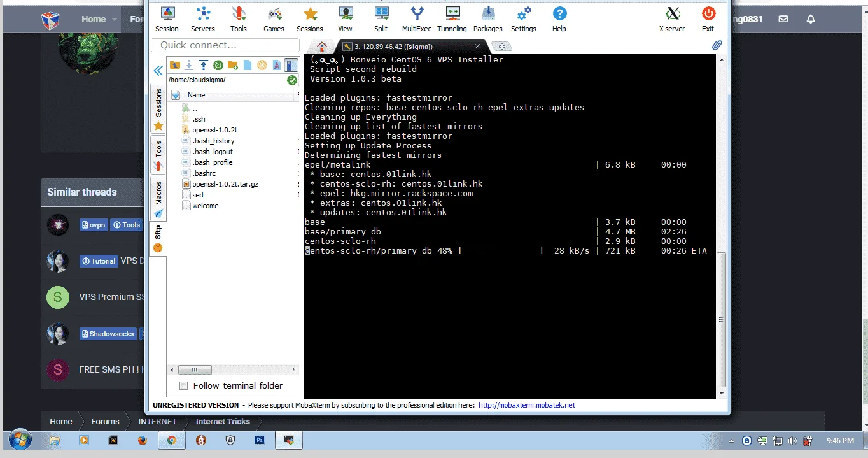
Task: Switch to the Sessions side tab
Action: [x=158, y=108]
